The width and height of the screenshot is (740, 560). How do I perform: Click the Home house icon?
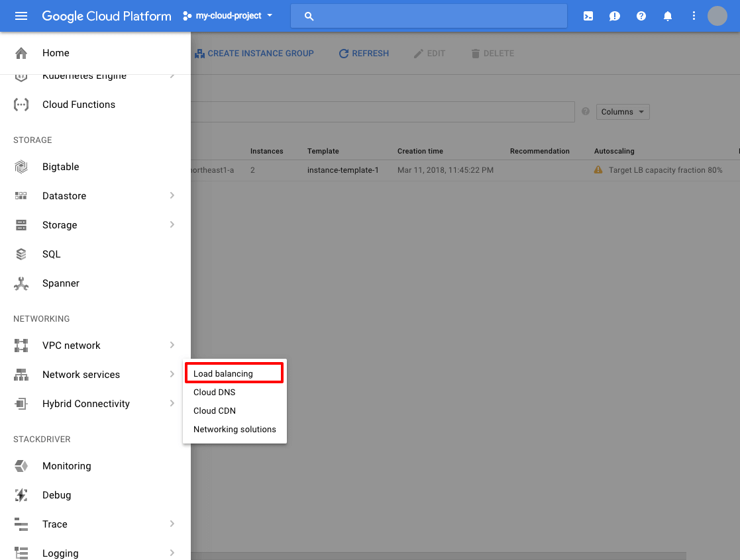[21, 53]
